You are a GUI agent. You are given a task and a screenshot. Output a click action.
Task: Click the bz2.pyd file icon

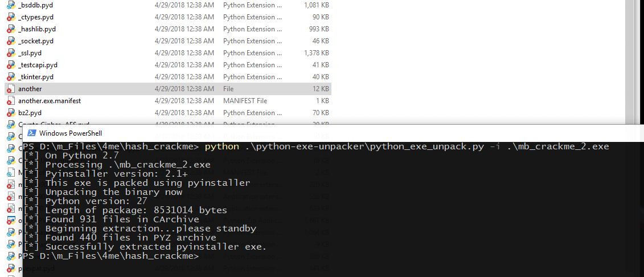tap(11, 113)
